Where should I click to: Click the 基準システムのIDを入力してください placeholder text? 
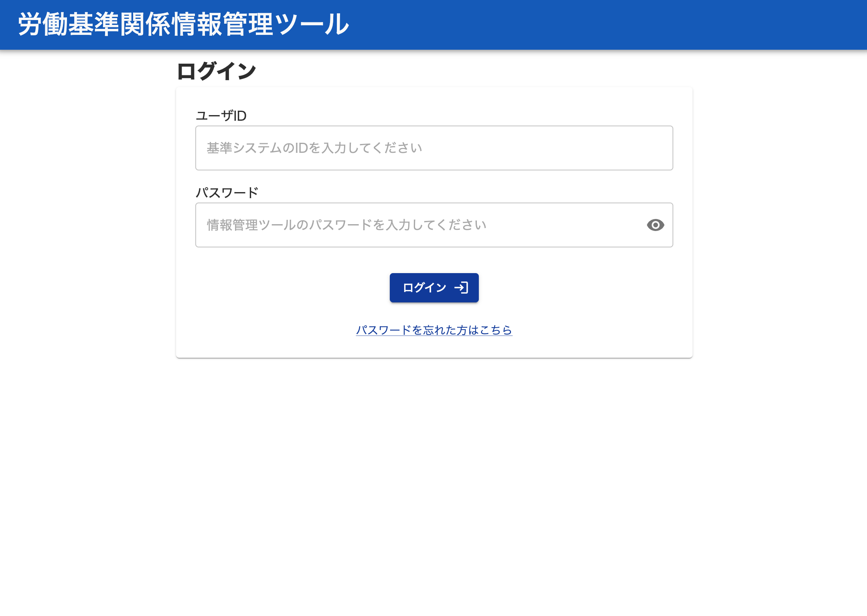pyautogui.click(x=314, y=148)
